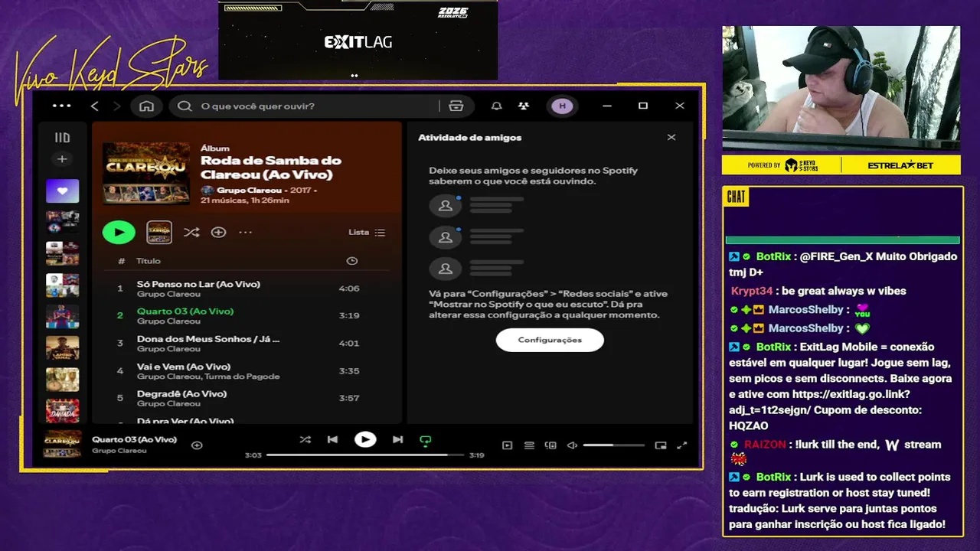The image size is (980, 551).
Task: Skip to the next track
Action: click(397, 439)
